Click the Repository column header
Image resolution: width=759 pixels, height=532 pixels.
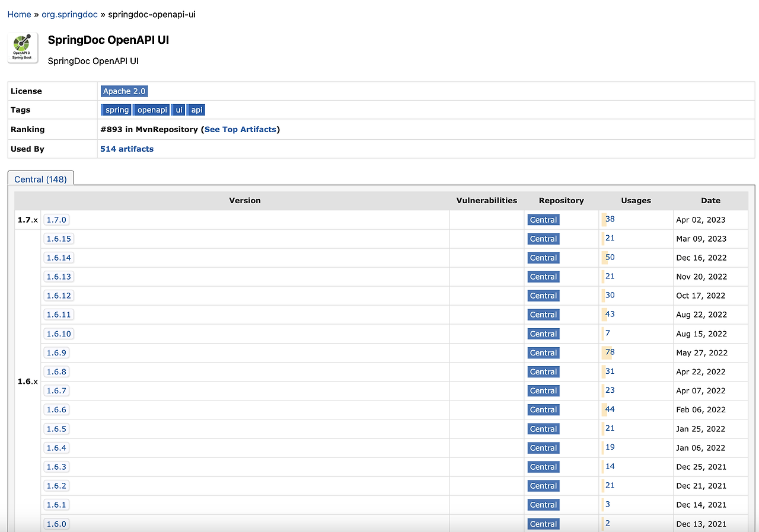click(562, 201)
